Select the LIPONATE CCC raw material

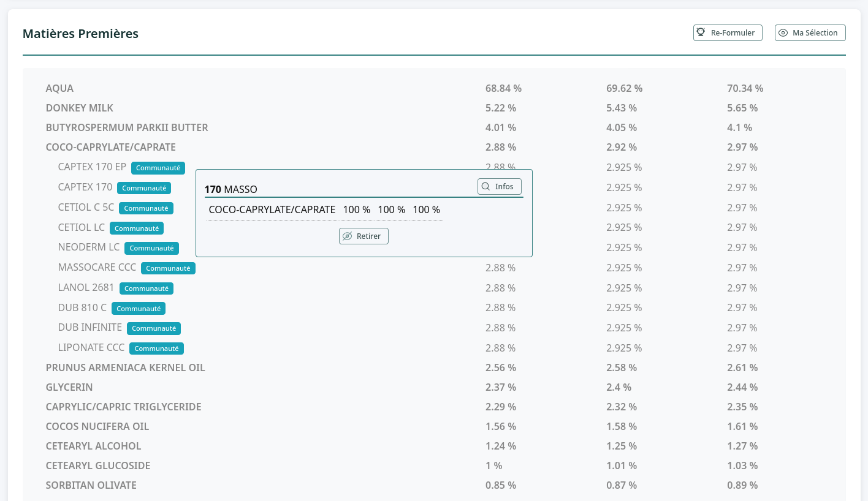pos(91,347)
